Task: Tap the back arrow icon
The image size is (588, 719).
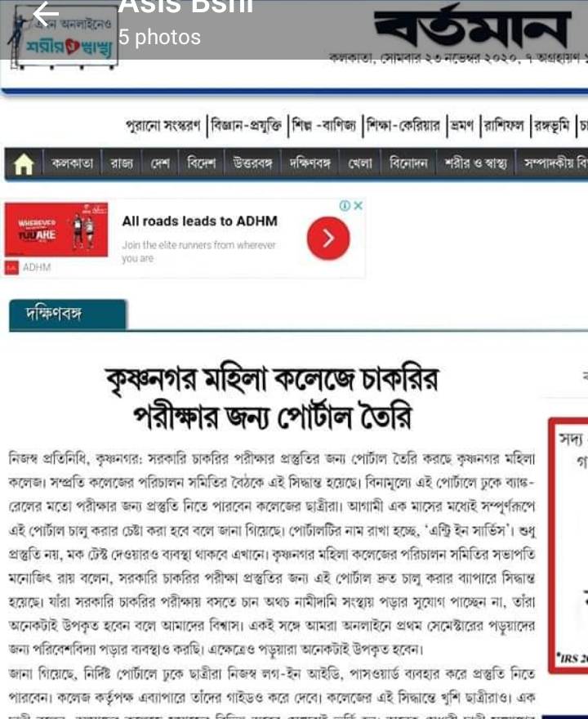Action: pyautogui.click(x=46, y=14)
